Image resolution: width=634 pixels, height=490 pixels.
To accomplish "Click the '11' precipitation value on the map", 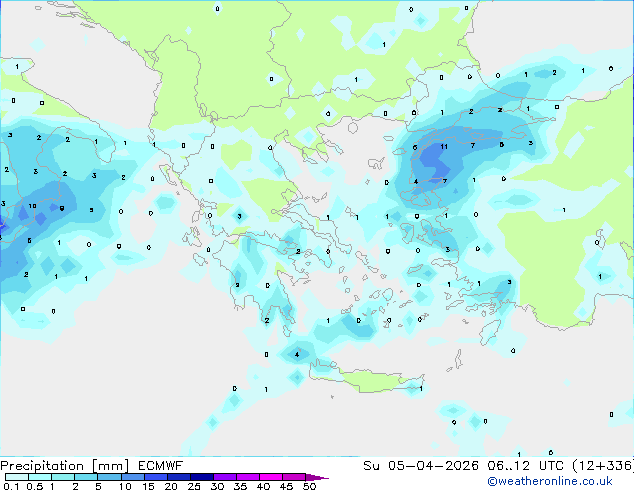I will 444,147.
